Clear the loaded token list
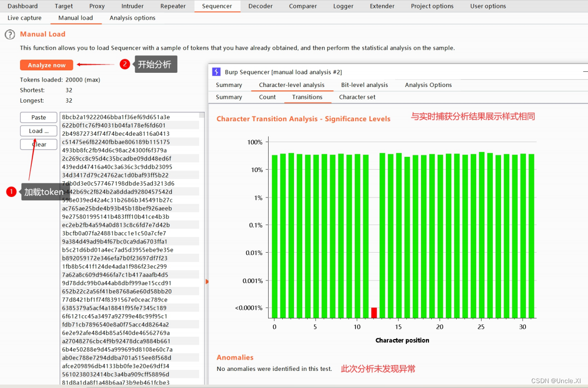 [x=38, y=144]
